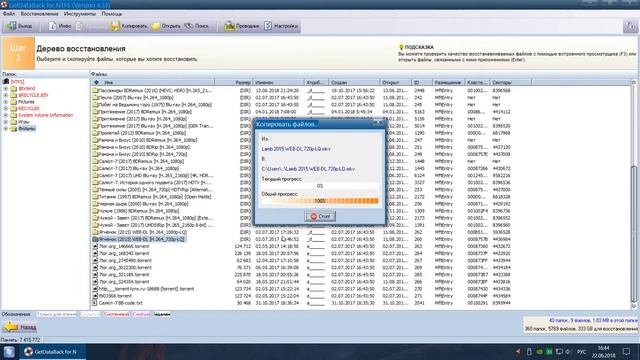Click the Общий прогресс orange progress bar
The width and height of the screenshot is (640, 360).
click(320, 201)
